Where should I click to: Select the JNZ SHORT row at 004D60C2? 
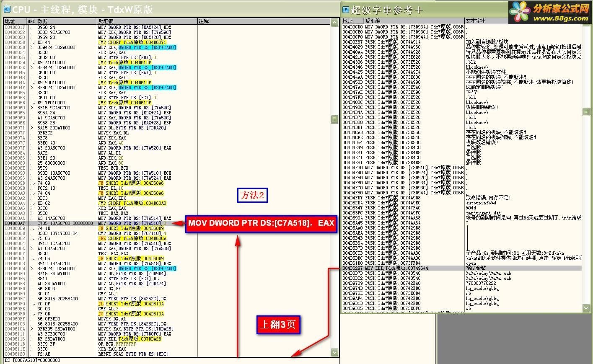click(167, 238)
